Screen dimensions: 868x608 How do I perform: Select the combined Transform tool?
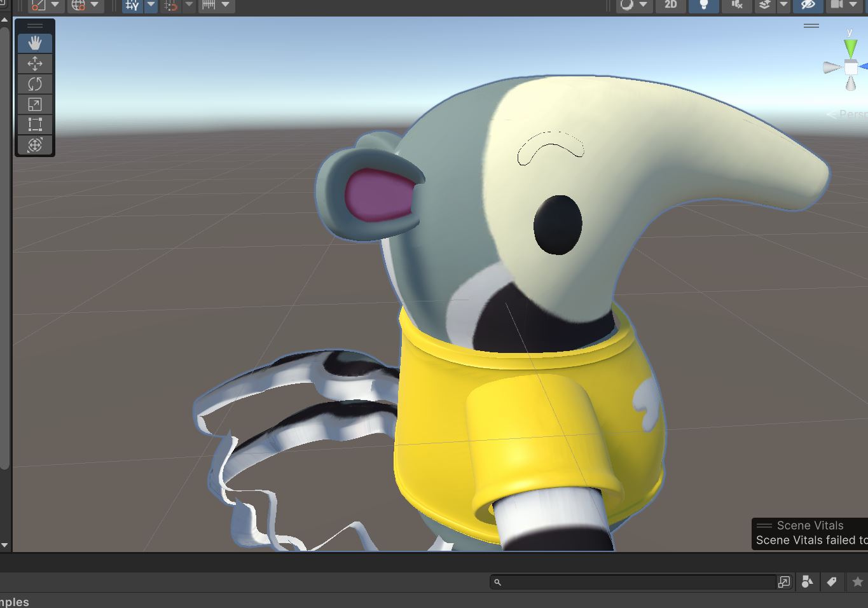(35, 145)
